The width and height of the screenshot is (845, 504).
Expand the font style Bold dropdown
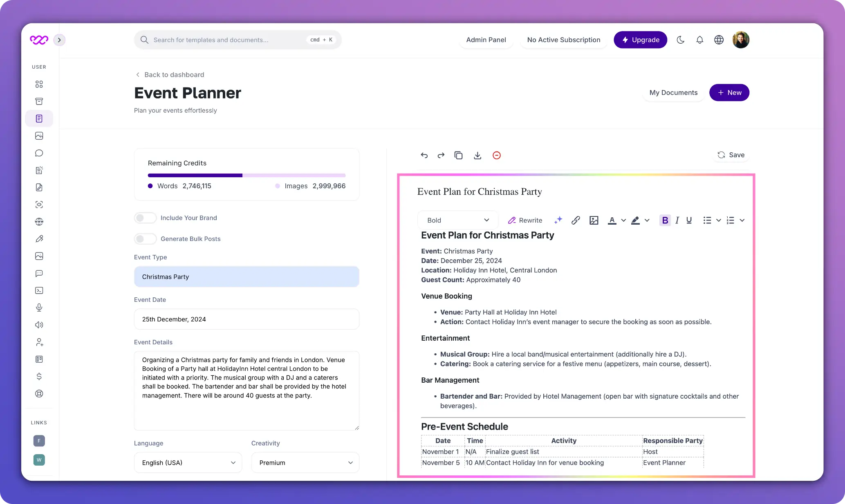click(x=486, y=220)
